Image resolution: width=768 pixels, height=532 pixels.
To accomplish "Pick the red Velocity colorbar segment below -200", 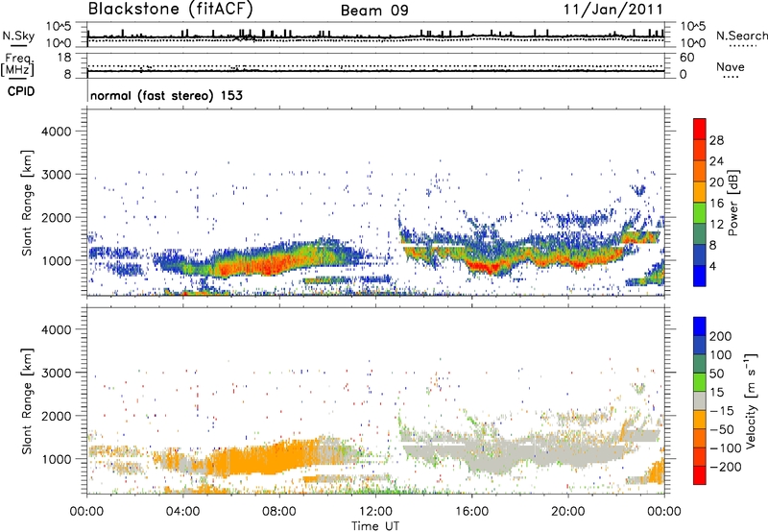I will tap(700, 475).
